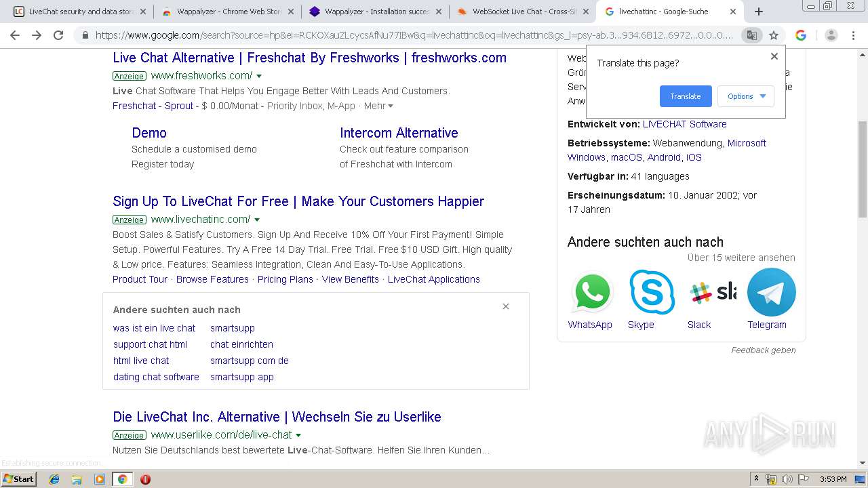The image size is (868, 488).
Task: Click the Browse Features link
Action: click(212, 279)
